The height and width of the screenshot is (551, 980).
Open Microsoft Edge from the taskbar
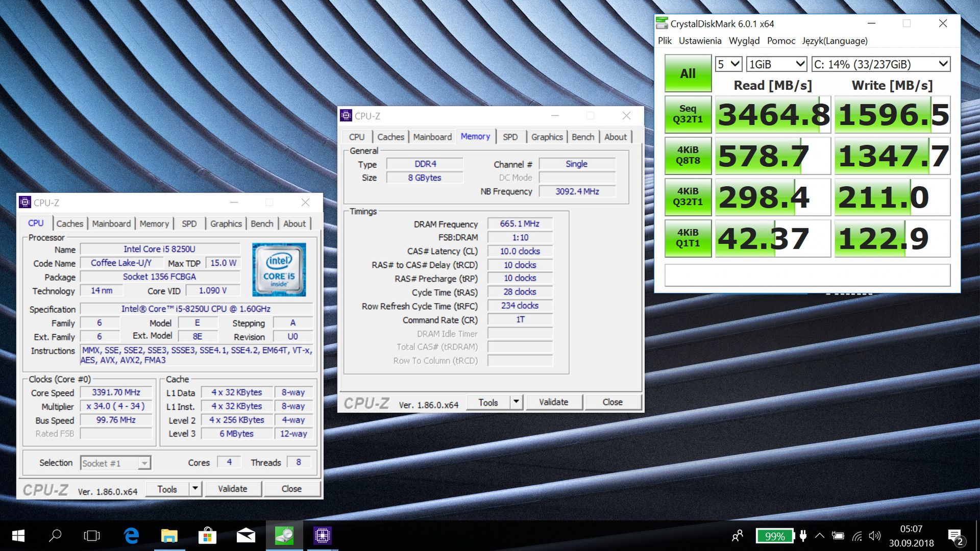pyautogui.click(x=131, y=536)
